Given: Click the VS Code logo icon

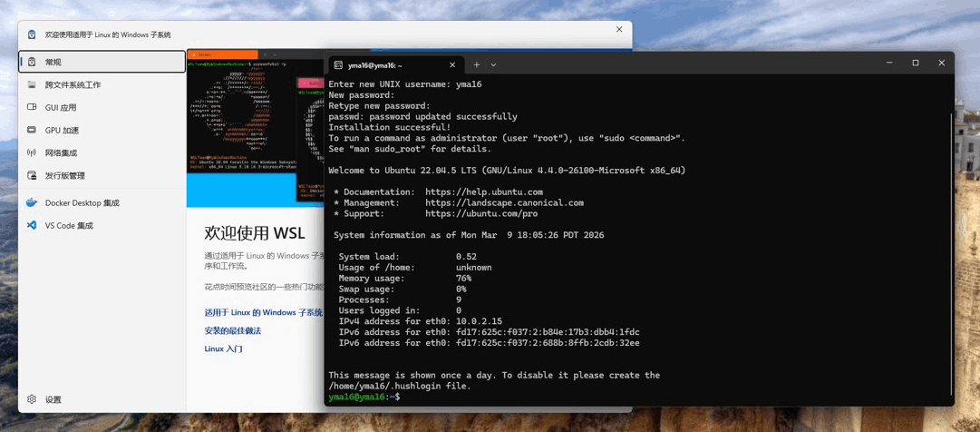Looking at the screenshot, I should [31, 225].
